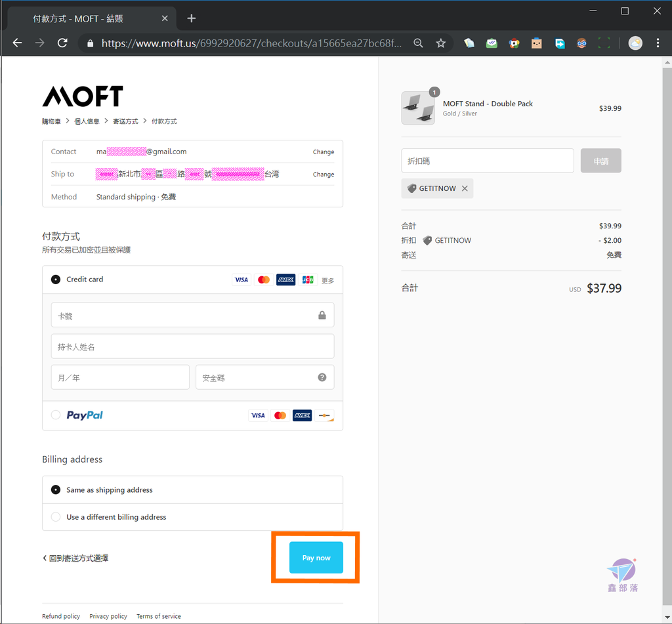This screenshot has width=672, height=624.
Task: View site security lock info
Action: coord(90,43)
